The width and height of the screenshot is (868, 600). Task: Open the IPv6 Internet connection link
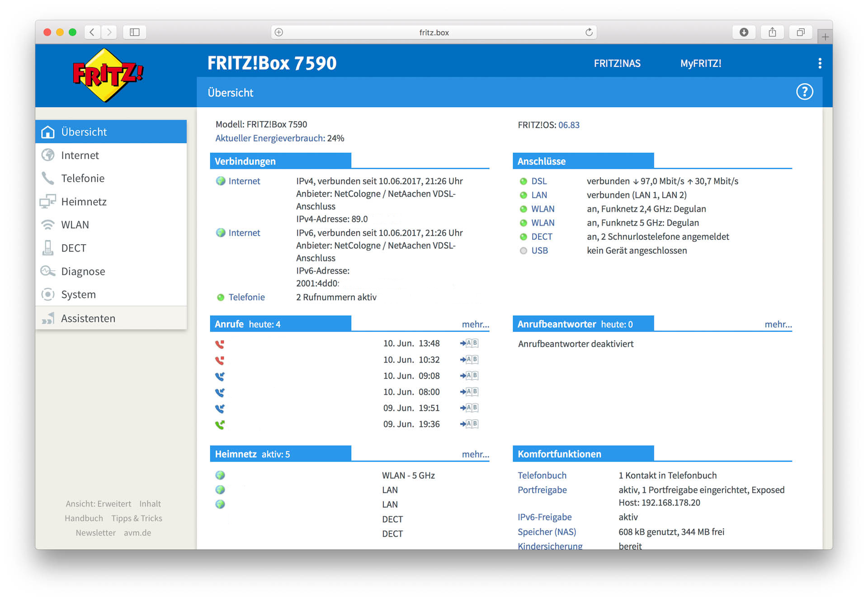244,233
